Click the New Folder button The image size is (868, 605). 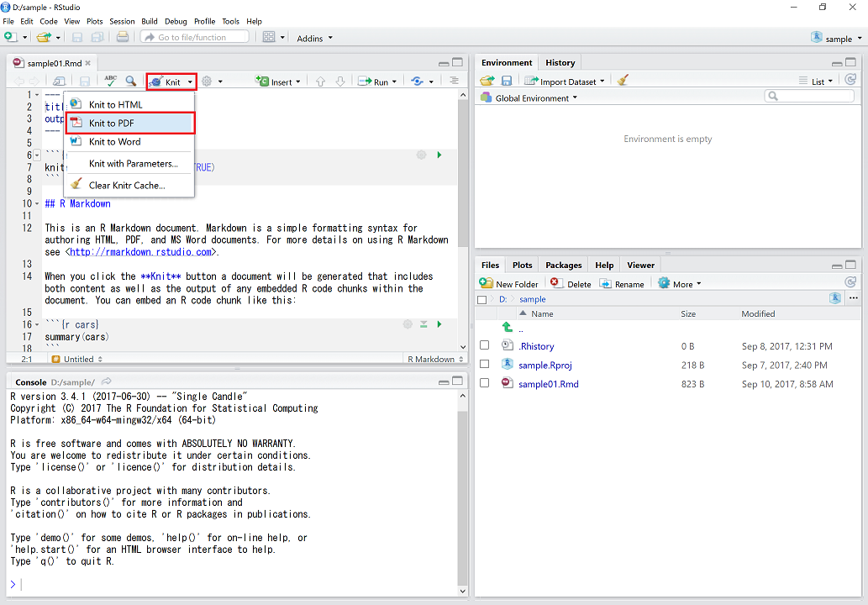pos(508,283)
